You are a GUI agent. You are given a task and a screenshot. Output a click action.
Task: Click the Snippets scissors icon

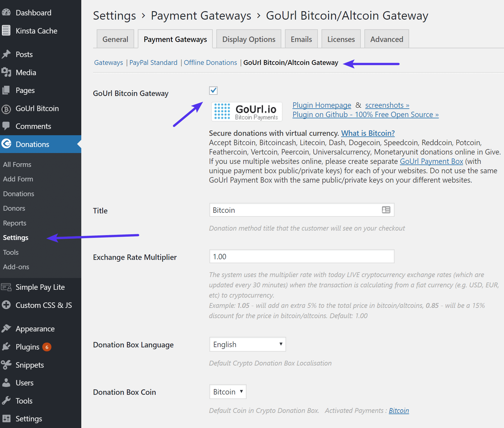(x=6, y=365)
